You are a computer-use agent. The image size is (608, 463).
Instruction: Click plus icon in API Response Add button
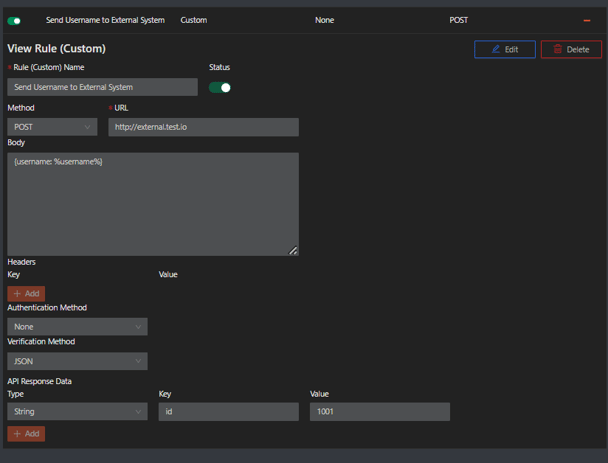pos(17,434)
